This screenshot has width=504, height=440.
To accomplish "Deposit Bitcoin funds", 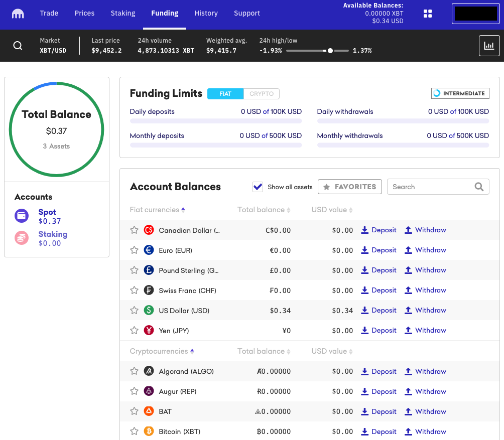I will pyautogui.click(x=379, y=431).
